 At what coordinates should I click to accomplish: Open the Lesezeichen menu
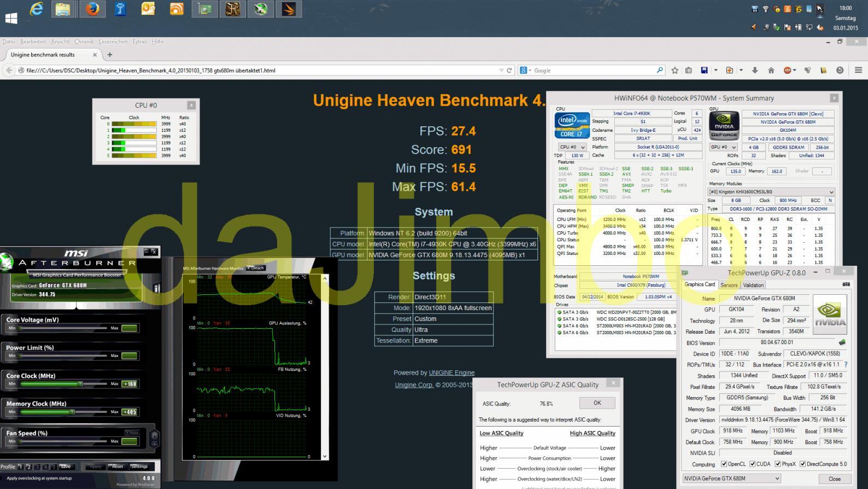click(113, 42)
